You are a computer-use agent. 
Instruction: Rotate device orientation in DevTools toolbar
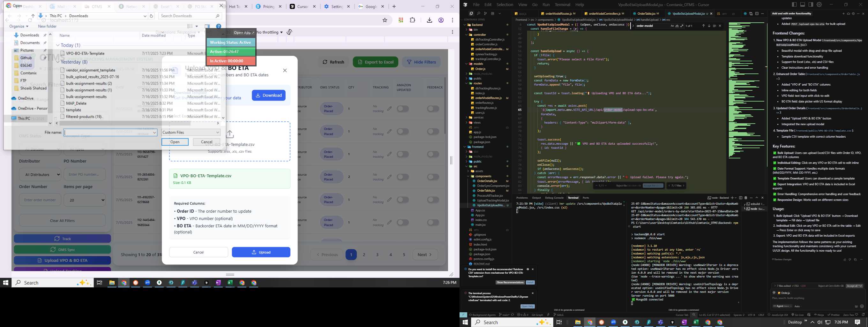(289, 32)
